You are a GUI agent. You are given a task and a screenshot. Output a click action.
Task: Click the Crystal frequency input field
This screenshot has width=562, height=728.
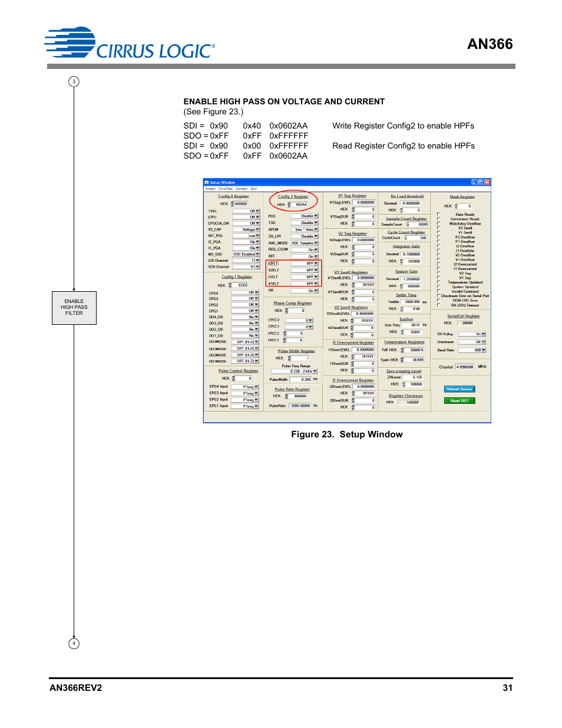tap(465, 367)
